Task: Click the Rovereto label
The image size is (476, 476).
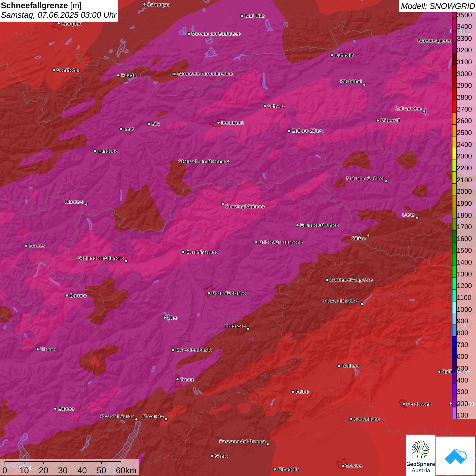Action: click(x=153, y=416)
